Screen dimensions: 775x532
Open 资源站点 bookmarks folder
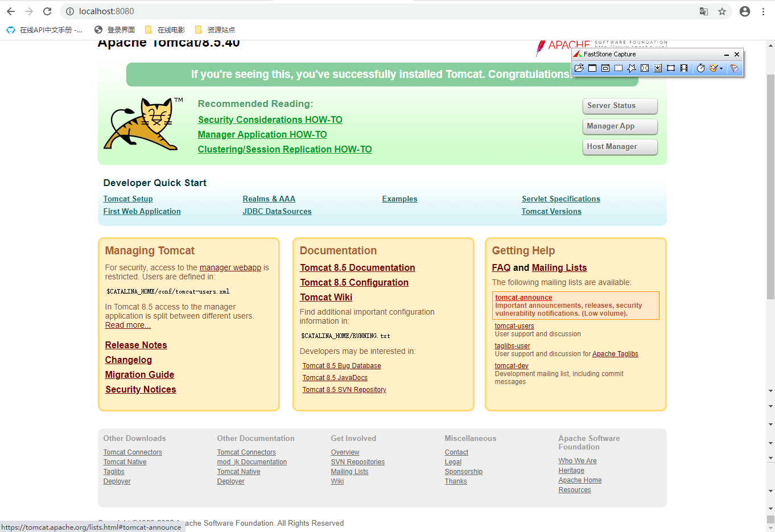(x=215, y=30)
